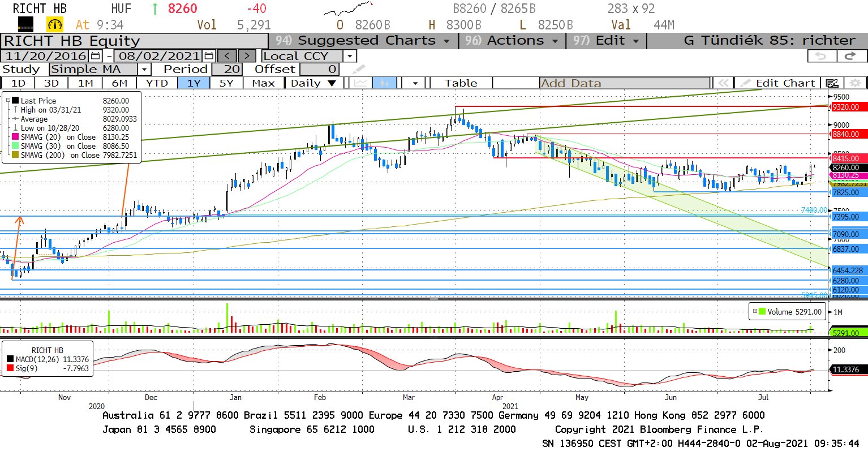Click the study pencil annotate icon

tap(359, 70)
